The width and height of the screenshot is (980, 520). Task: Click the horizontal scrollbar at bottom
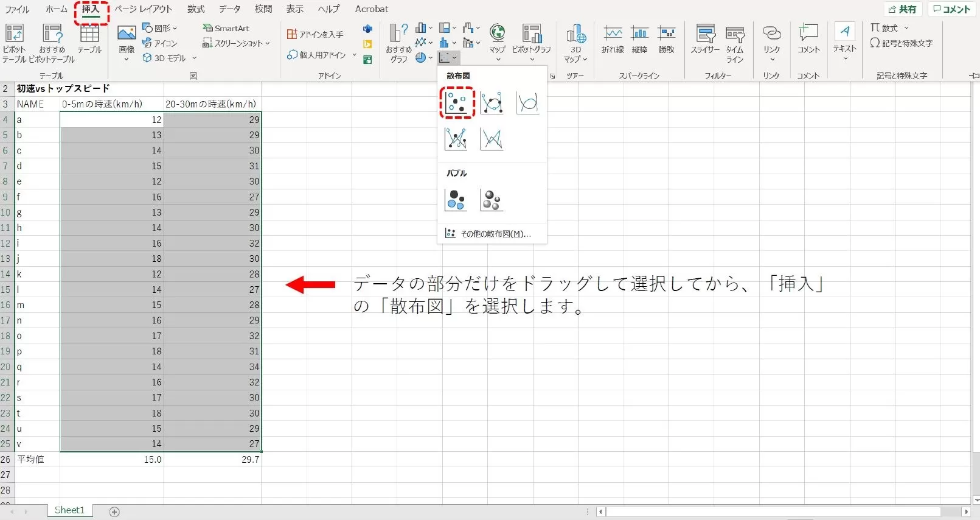pyautogui.click(x=773, y=511)
